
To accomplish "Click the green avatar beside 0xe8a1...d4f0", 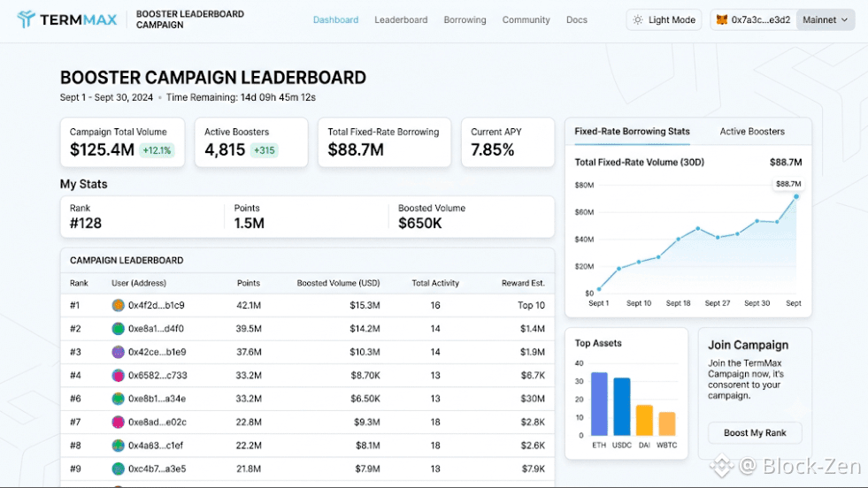I will tap(118, 329).
